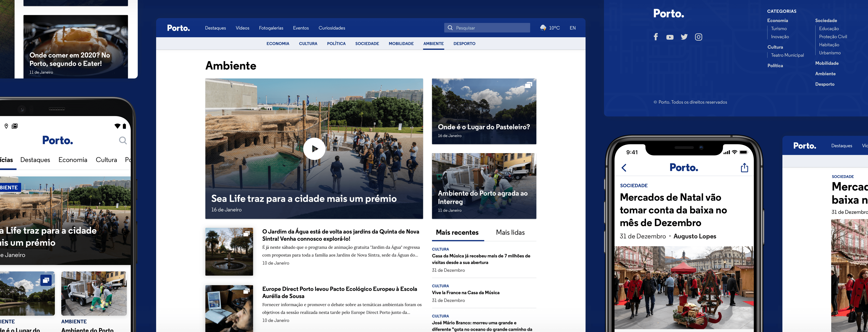Image resolution: width=868 pixels, height=332 pixels.
Task: Open the Curiosidades menu item
Action: [x=332, y=28]
